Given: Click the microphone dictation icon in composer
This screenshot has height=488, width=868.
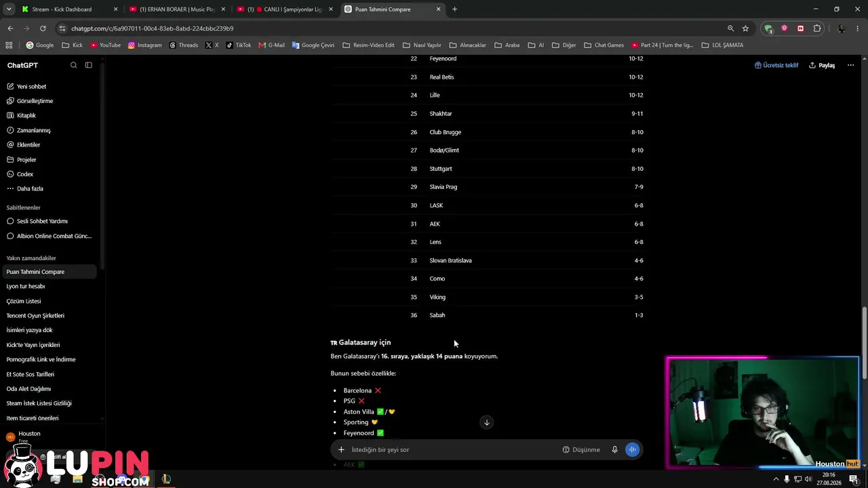Looking at the screenshot, I should click(614, 449).
